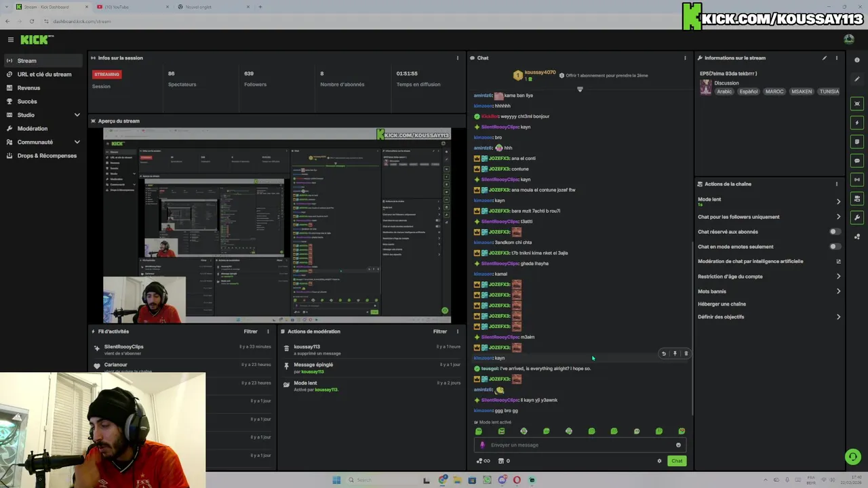The height and width of the screenshot is (488, 868).
Task: Toggle the wrench widget sidebar icon
Action: [858, 218]
